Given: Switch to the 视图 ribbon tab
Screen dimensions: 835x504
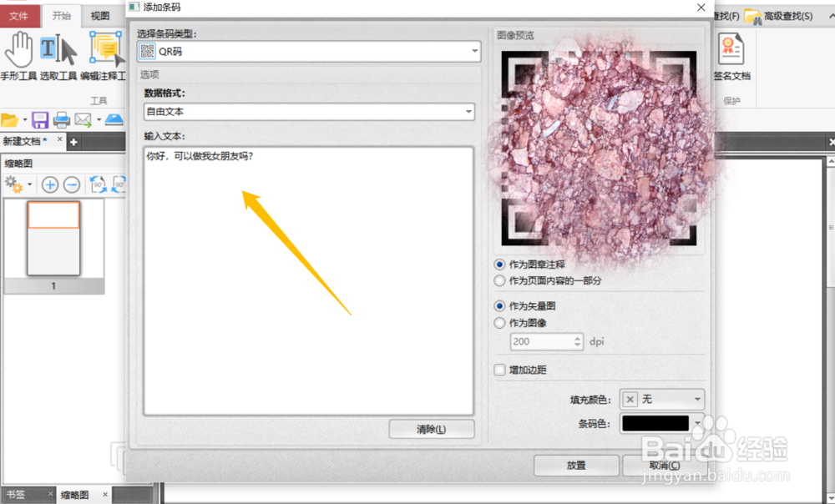Looking at the screenshot, I should pos(99,16).
